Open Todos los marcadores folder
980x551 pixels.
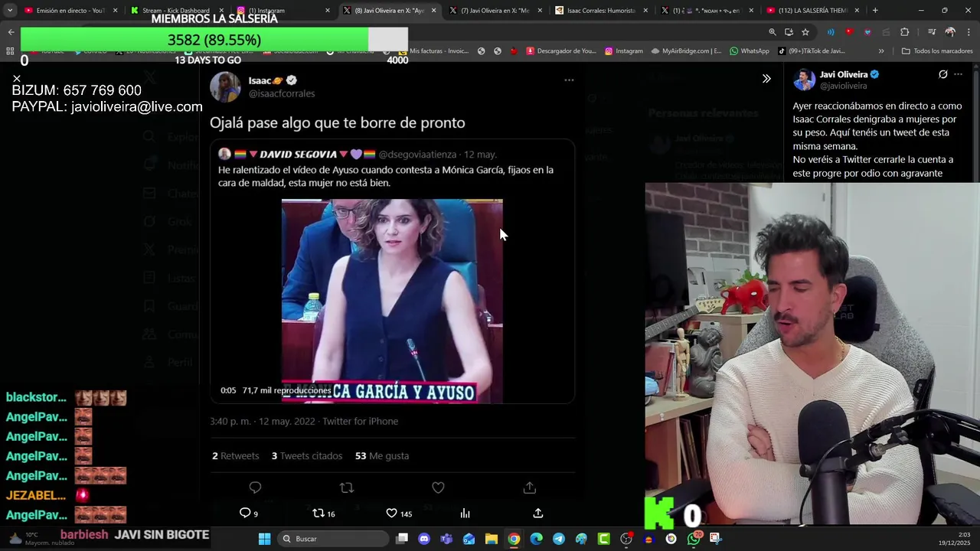tap(937, 51)
